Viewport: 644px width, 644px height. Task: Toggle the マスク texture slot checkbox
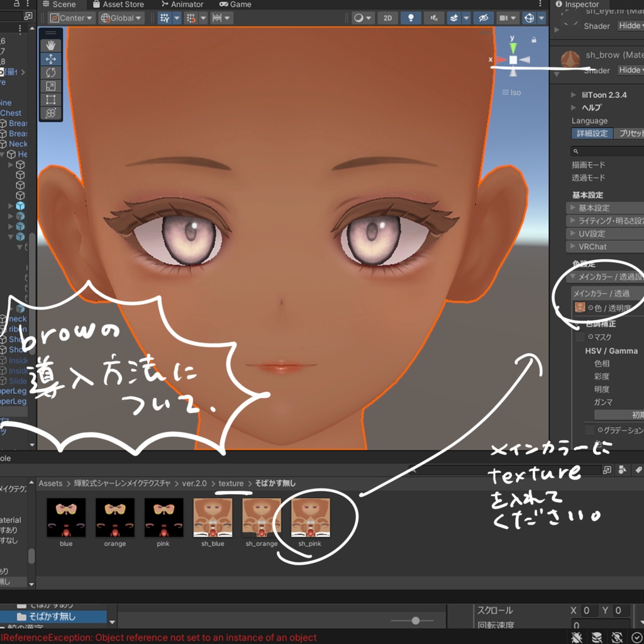[580, 337]
